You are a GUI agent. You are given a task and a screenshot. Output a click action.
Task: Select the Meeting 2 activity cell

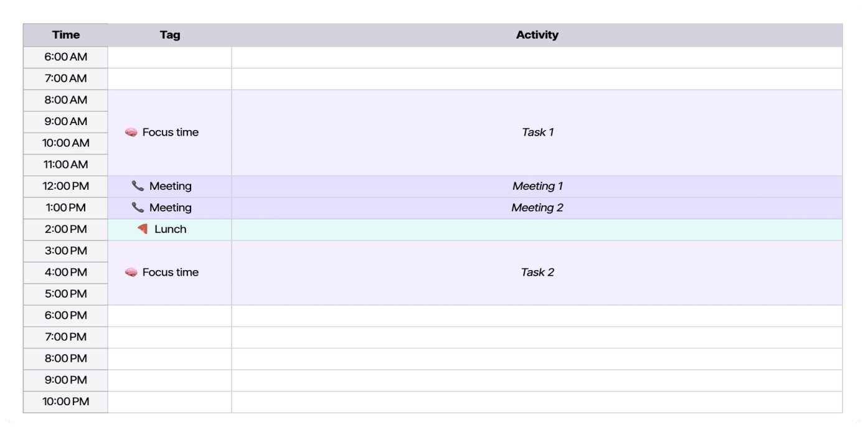[537, 208]
